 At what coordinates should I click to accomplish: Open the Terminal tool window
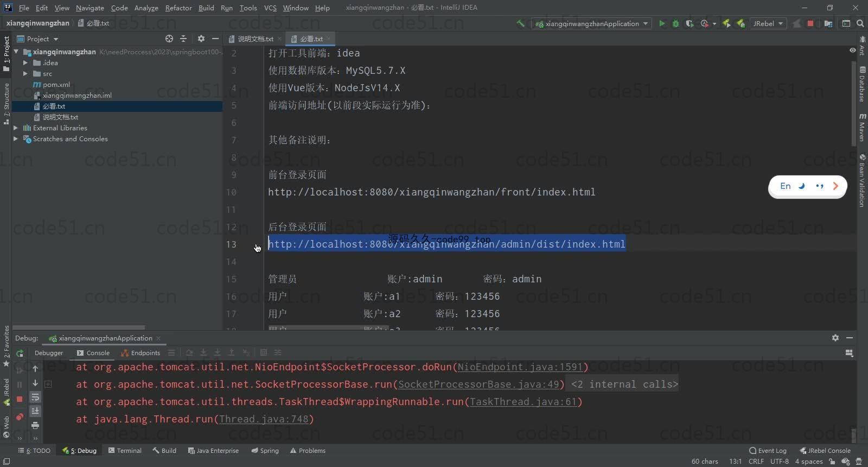(124, 451)
